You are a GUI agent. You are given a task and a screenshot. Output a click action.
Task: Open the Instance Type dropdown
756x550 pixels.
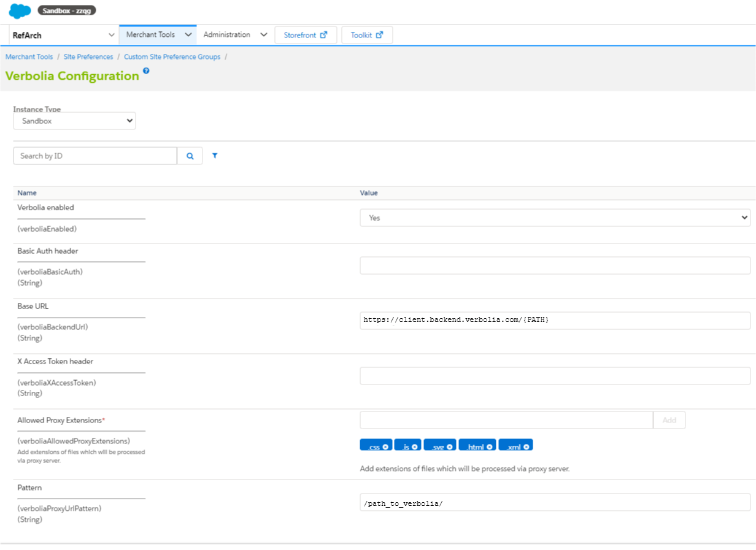click(x=74, y=121)
